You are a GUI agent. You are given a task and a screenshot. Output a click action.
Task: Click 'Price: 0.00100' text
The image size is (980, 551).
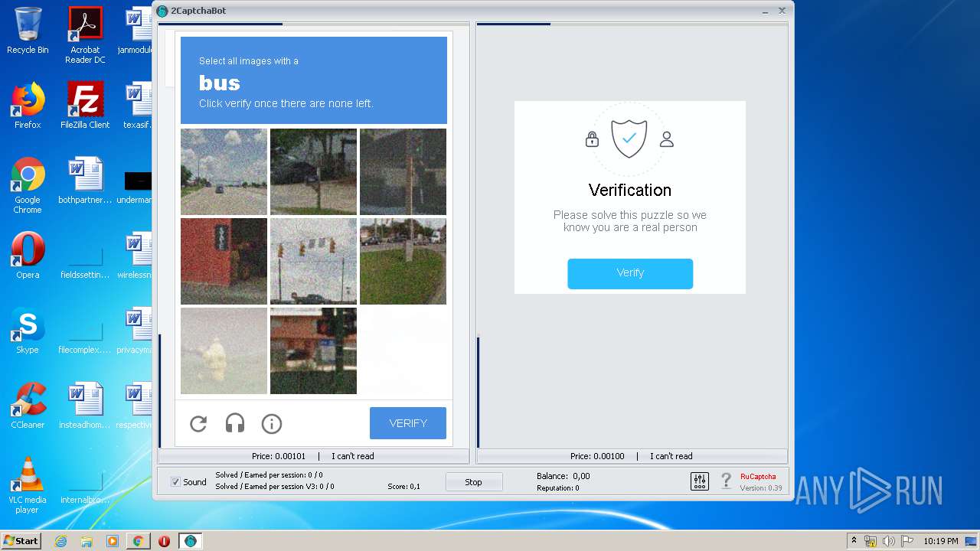597,456
